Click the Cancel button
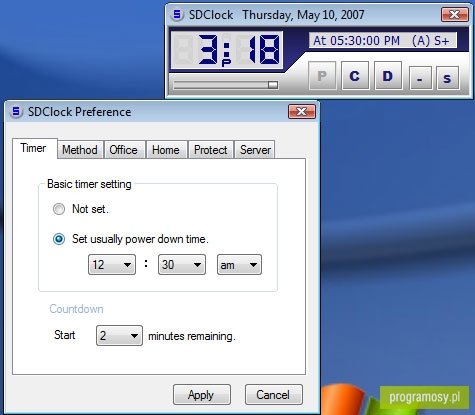 [x=274, y=395]
